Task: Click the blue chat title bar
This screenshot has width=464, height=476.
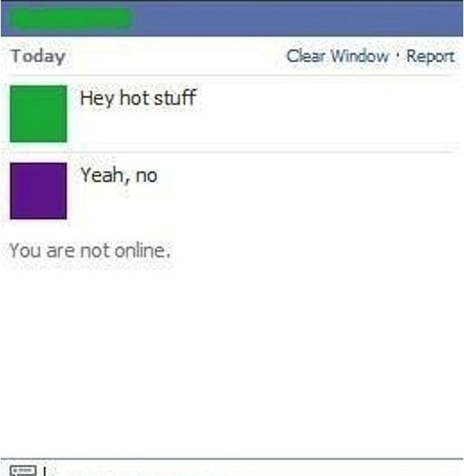Action: [x=232, y=19]
